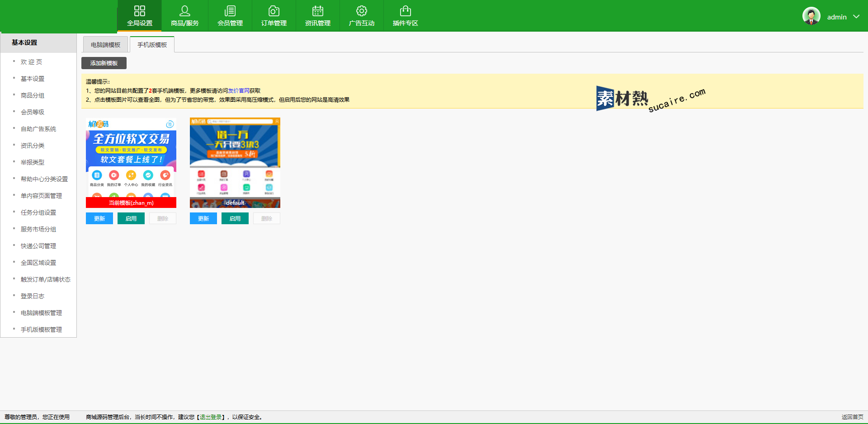Click 启用 for the zhan_m template
Viewport: 868px width, 424px height.
pyautogui.click(x=131, y=218)
